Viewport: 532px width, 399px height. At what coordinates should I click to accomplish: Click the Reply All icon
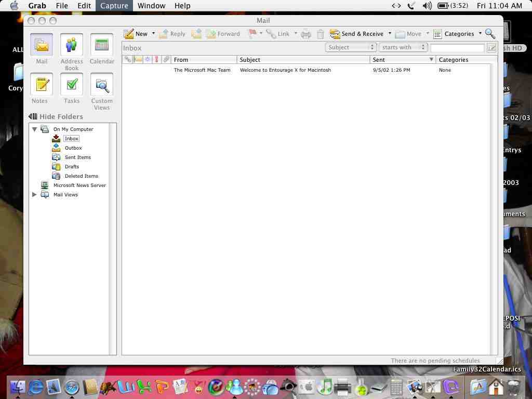click(x=196, y=34)
